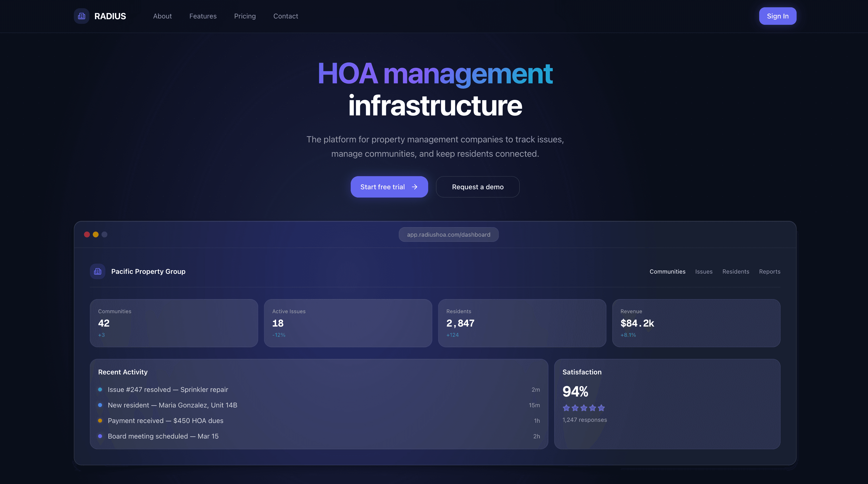Click the Start free trial button
The image size is (868, 484).
pos(389,187)
